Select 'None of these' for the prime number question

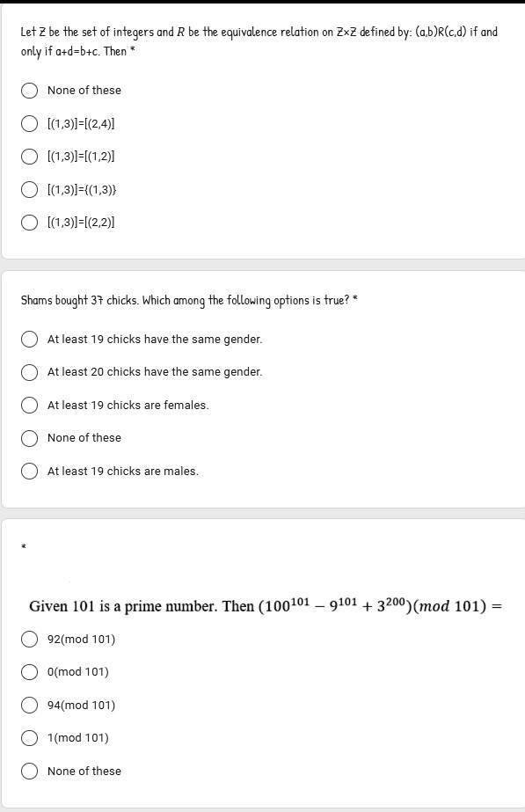29,771
